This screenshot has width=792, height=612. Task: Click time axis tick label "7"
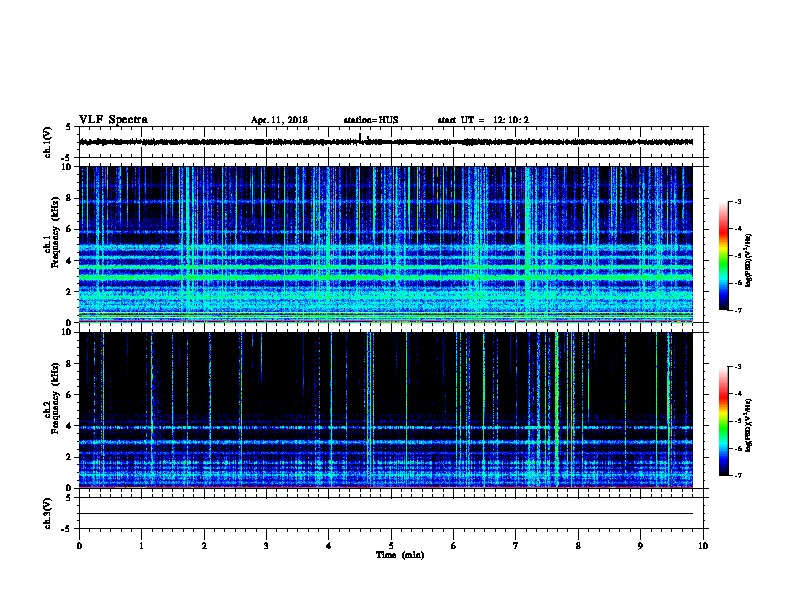516,546
